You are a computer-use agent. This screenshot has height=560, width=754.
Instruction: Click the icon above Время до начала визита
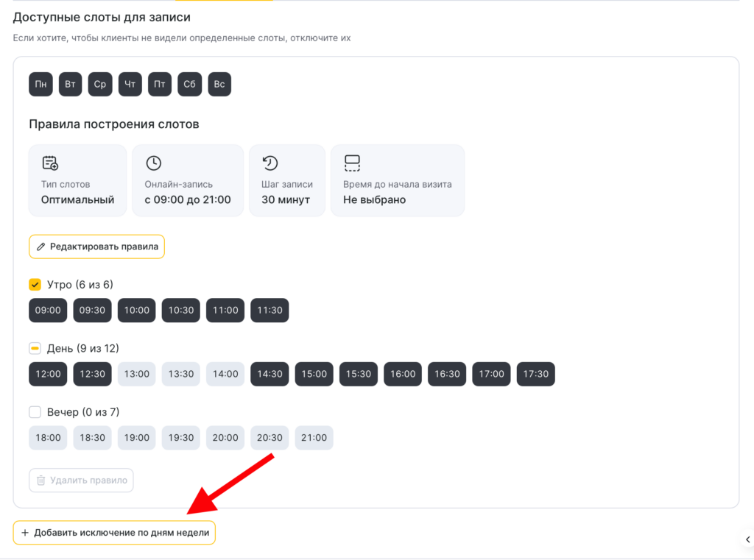(x=352, y=163)
